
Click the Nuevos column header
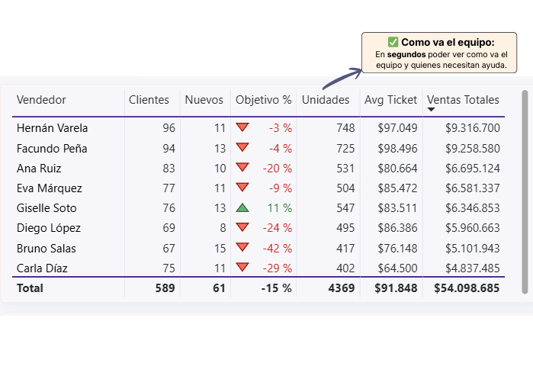(204, 100)
